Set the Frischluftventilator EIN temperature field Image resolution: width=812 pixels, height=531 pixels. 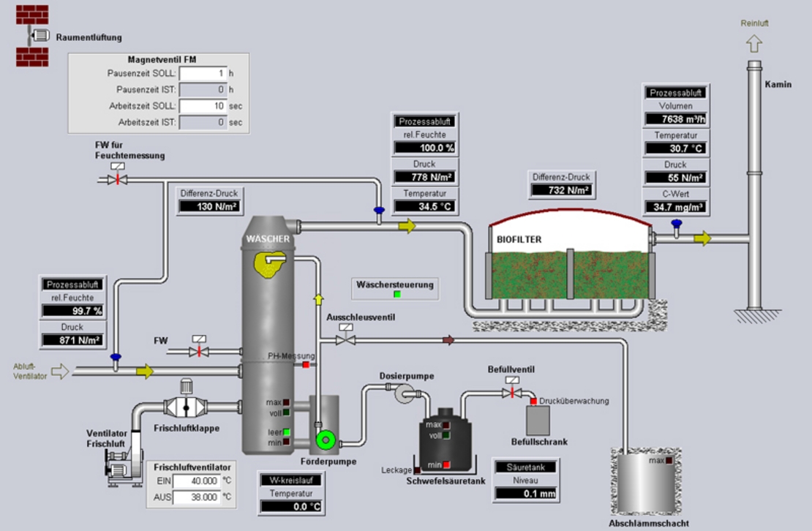(x=196, y=481)
